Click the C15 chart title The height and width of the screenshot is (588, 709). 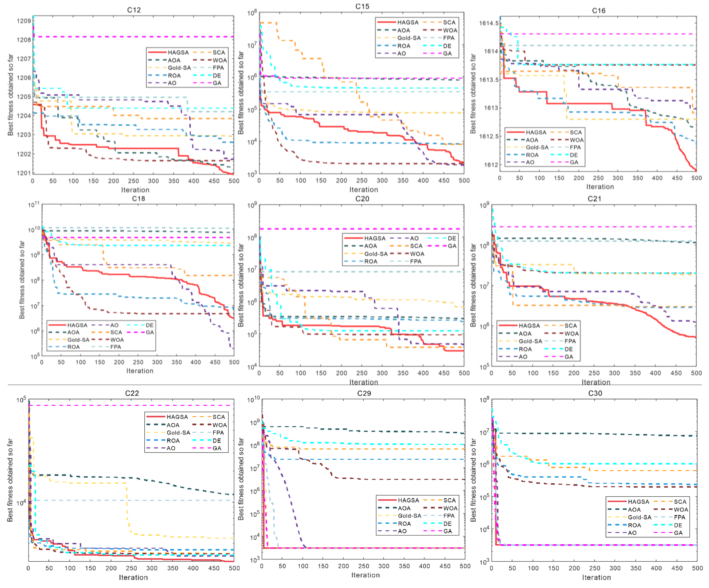(x=362, y=6)
